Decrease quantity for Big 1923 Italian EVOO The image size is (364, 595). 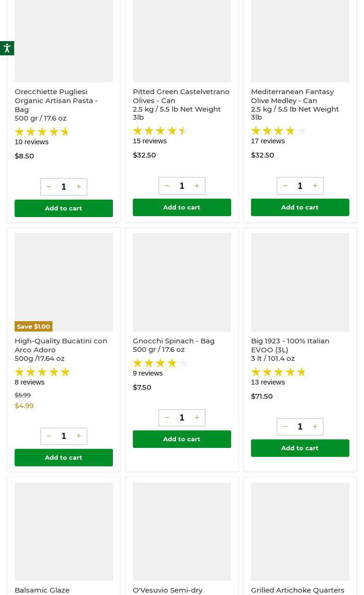285,427
